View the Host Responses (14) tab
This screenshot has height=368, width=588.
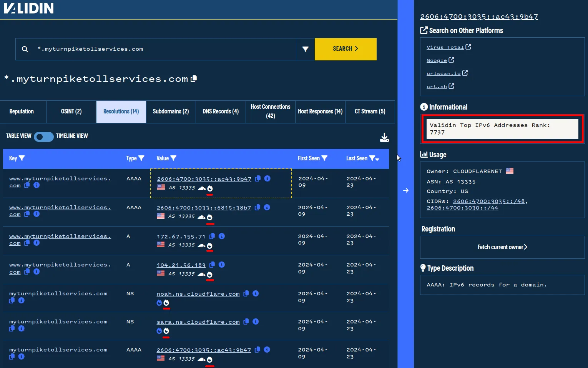(320, 112)
